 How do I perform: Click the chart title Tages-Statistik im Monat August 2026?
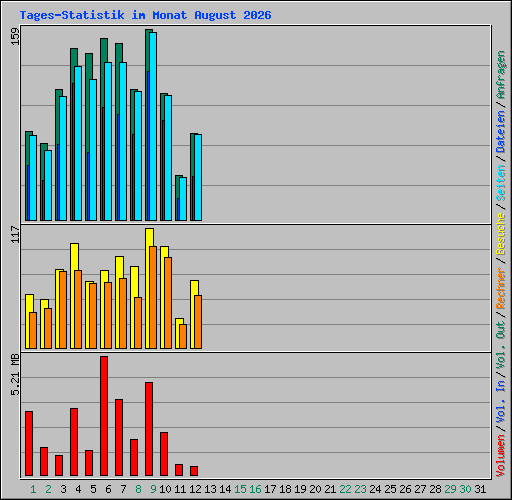coord(145,15)
